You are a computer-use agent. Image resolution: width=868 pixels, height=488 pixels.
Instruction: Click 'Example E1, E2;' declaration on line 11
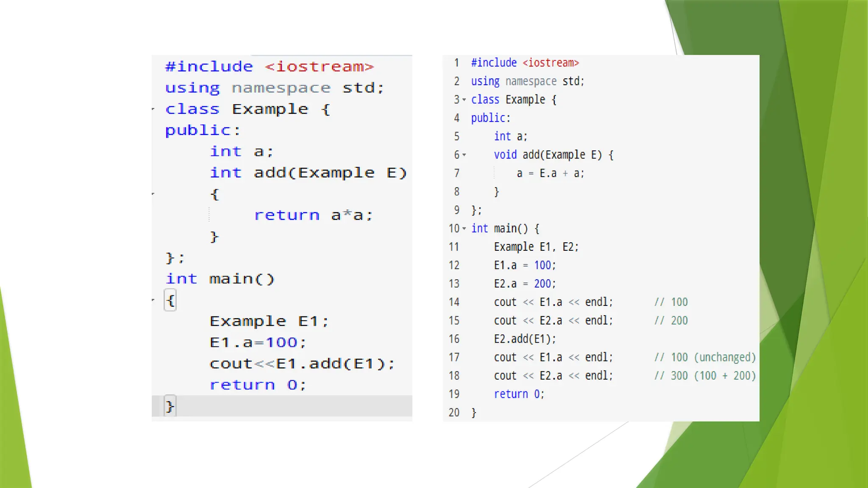(x=536, y=247)
